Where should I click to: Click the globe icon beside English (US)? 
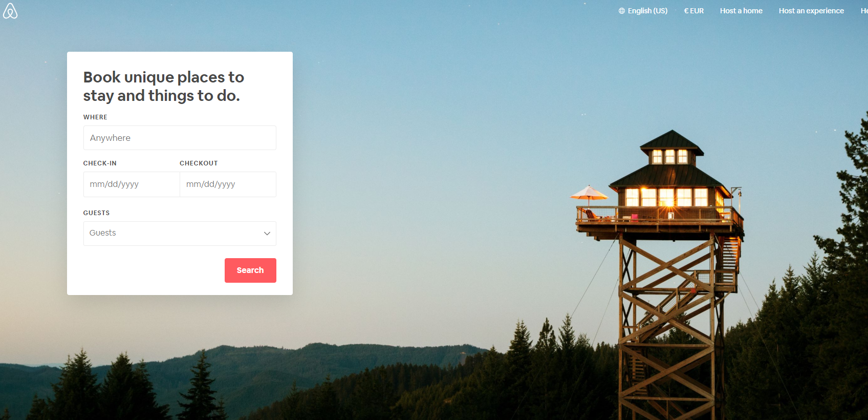point(622,11)
